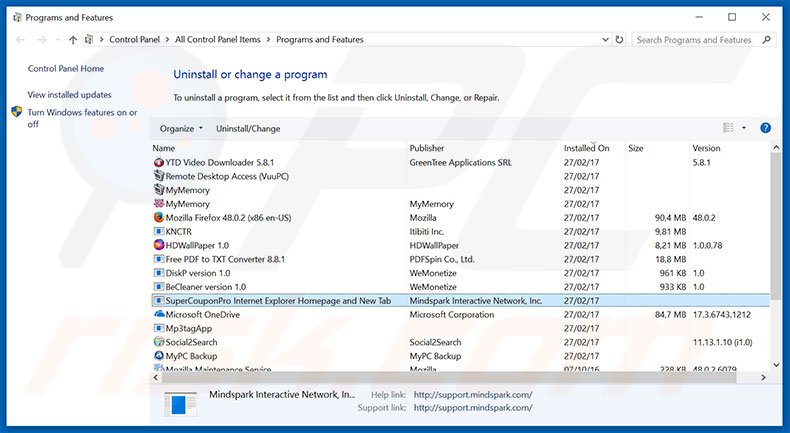This screenshot has height=433, width=790.
Task: Open Control Panel Home link
Action: click(65, 69)
